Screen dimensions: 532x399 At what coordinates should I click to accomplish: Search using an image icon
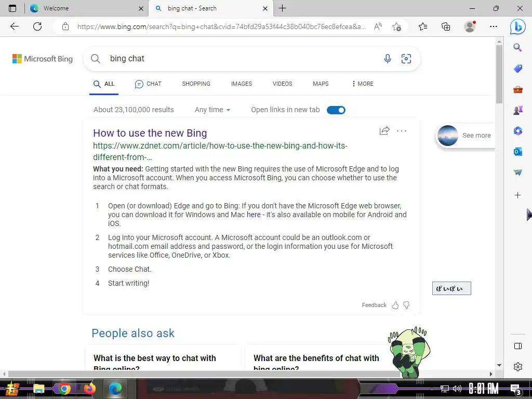click(406, 59)
